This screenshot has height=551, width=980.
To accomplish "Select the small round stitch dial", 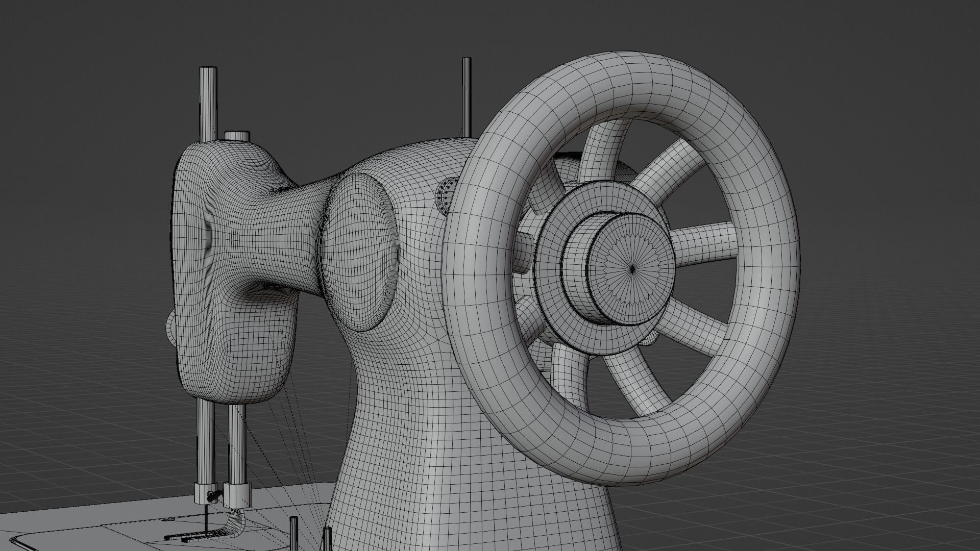I will 446,195.
